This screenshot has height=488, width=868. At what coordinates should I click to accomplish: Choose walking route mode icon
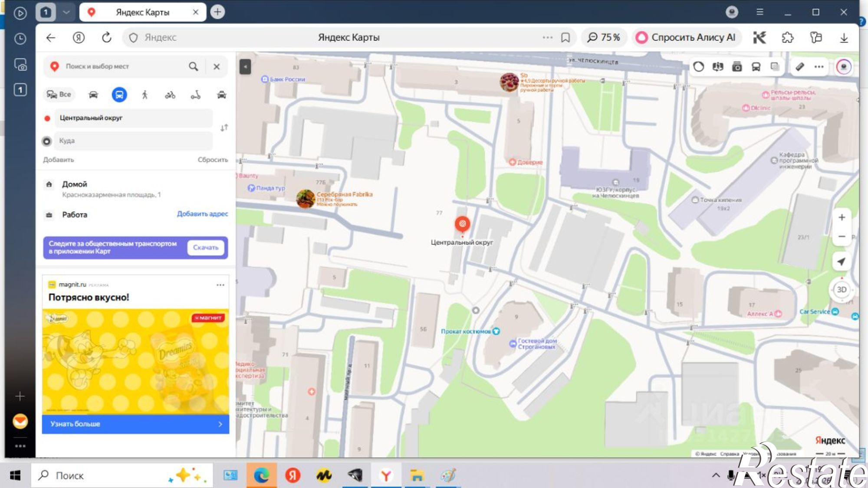tap(145, 95)
